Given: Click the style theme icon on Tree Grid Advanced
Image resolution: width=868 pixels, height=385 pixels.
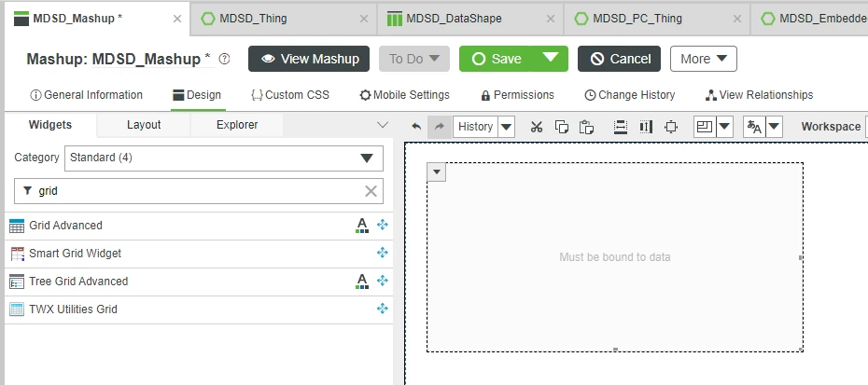Looking at the screenshot, I should click(362, 281).
